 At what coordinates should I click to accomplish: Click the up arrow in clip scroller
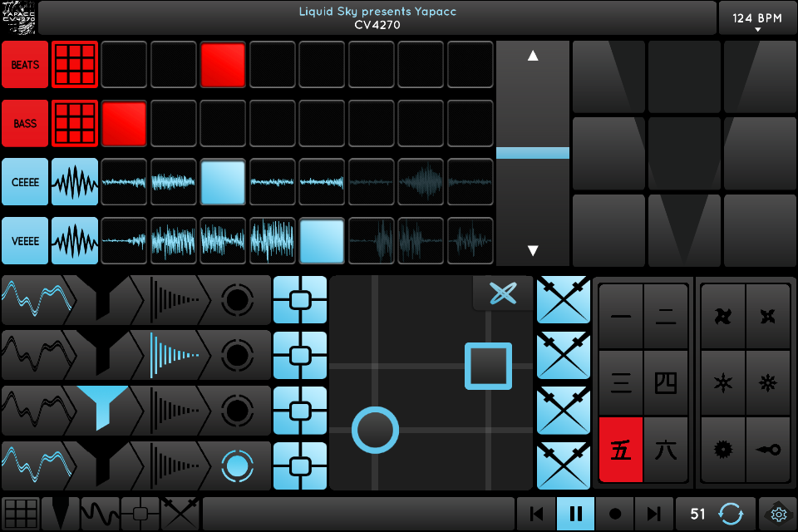point(533,56)
